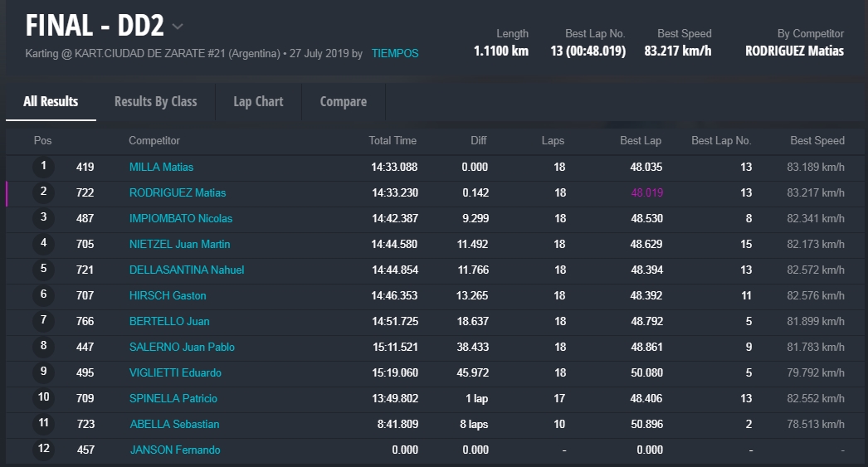The width and height of the screenshot is (868, 467).
Task: Click HIRSCH Gaston competitor name
Action: tap(168, 295)
